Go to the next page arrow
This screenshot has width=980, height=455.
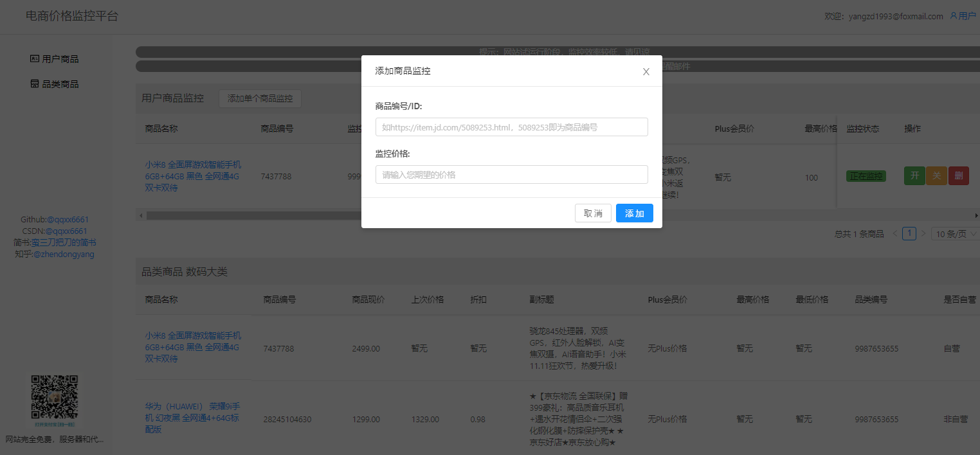(x=923, y=234)
